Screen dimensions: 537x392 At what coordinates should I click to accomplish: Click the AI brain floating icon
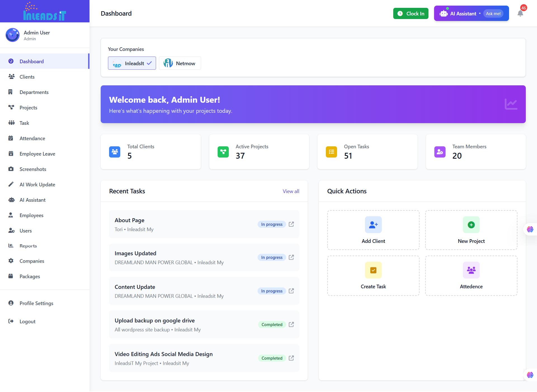(530, 229)
